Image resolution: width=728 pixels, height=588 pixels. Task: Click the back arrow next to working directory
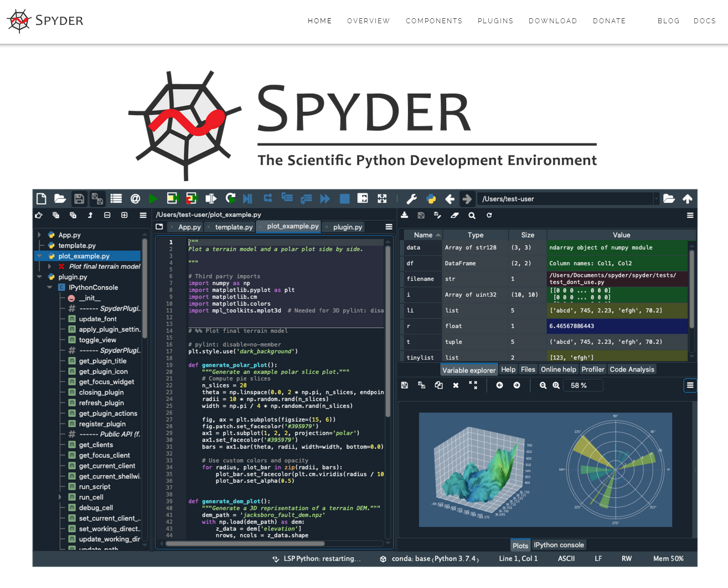click(450, 199)
